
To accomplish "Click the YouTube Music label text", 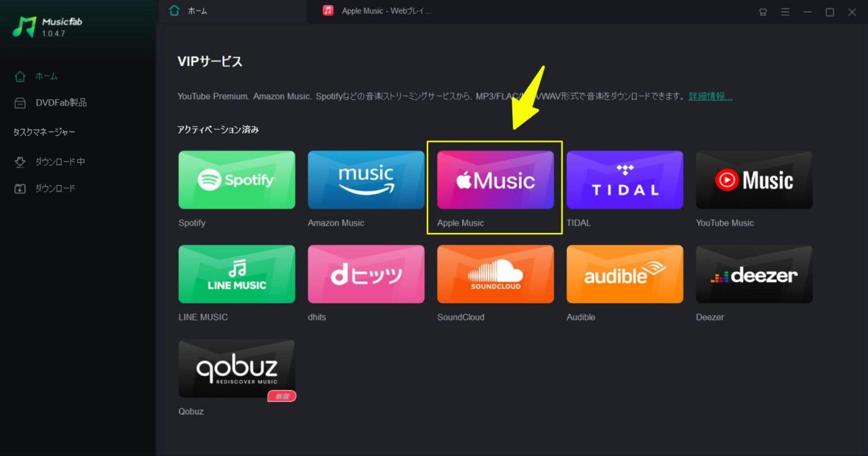I will pos(724,223).
